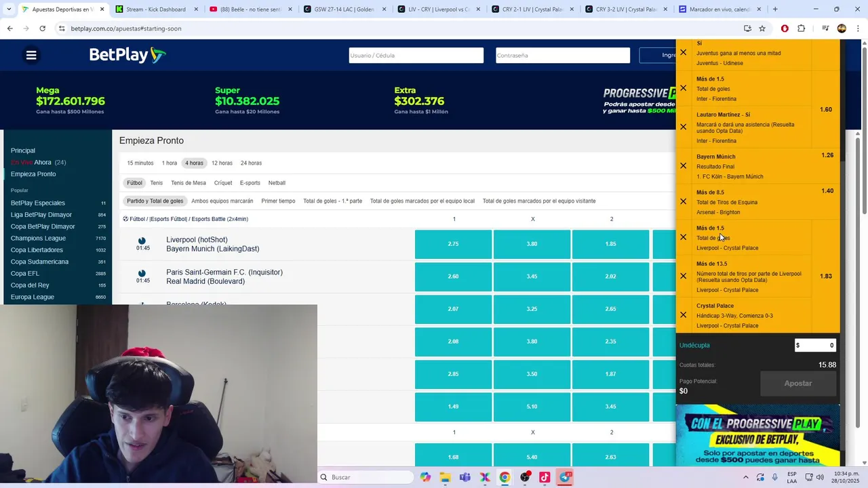View site information icon in address bar
868x488 pixels.
coord(62,28)
